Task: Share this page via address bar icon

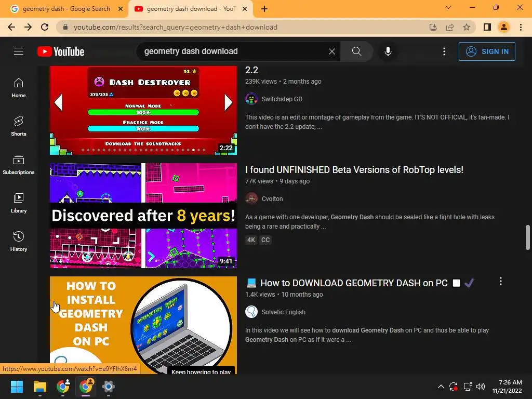Action: 450,27
